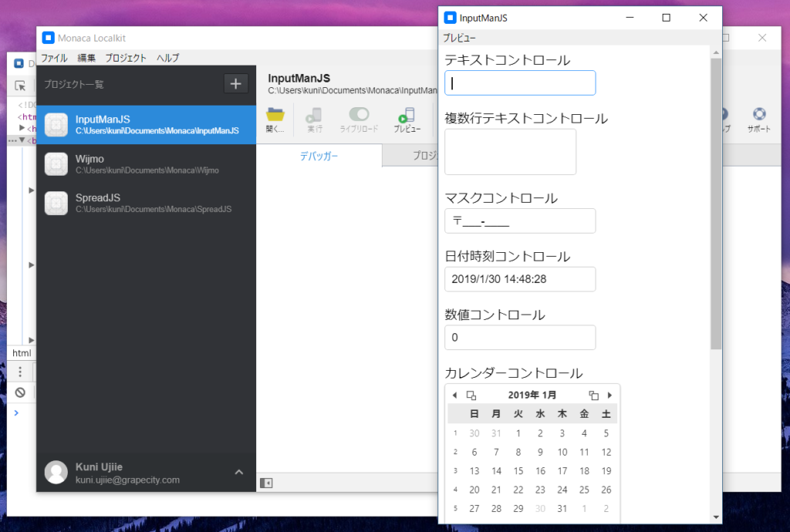This screenshot has width=790, height=532.
Task: Click the date-time field showing 2019/1/30 14:48:28
Action: pos(520,279)
